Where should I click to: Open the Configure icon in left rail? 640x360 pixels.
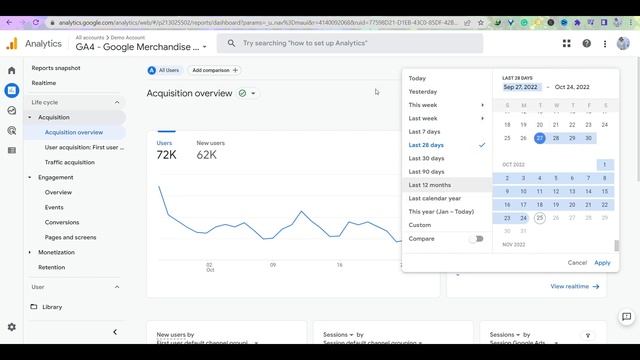[x=11, y=150]
